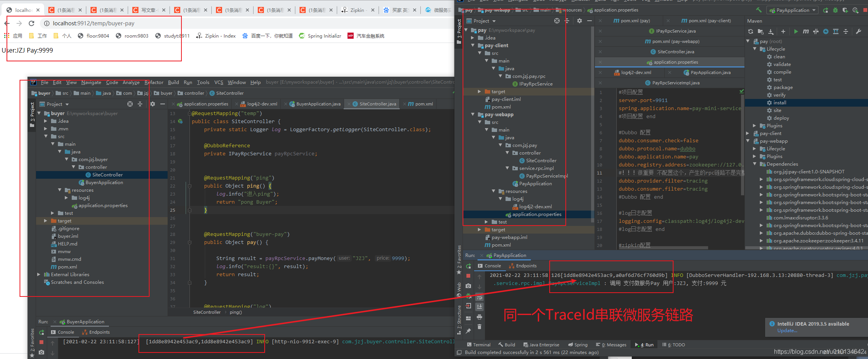Image resolution: width=868 pixels, height=359 pixels.
Task: Clear PayApplication console with trash icon
Action: [x=479, y=327]
